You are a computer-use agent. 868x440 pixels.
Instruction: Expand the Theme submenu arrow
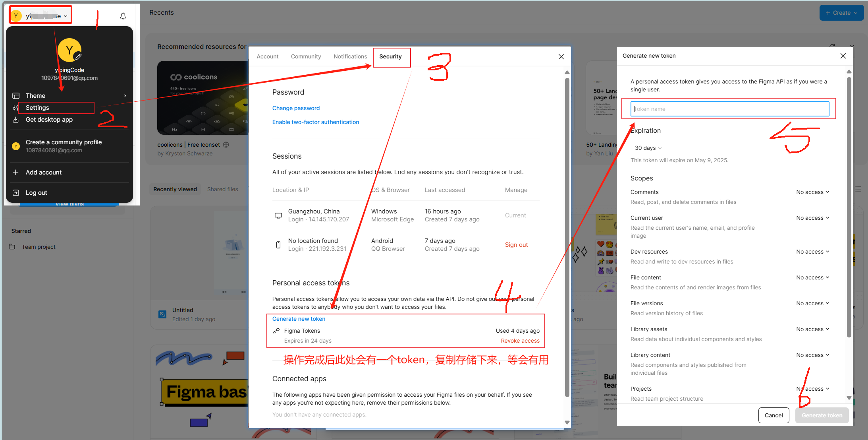tap(125, 96)
